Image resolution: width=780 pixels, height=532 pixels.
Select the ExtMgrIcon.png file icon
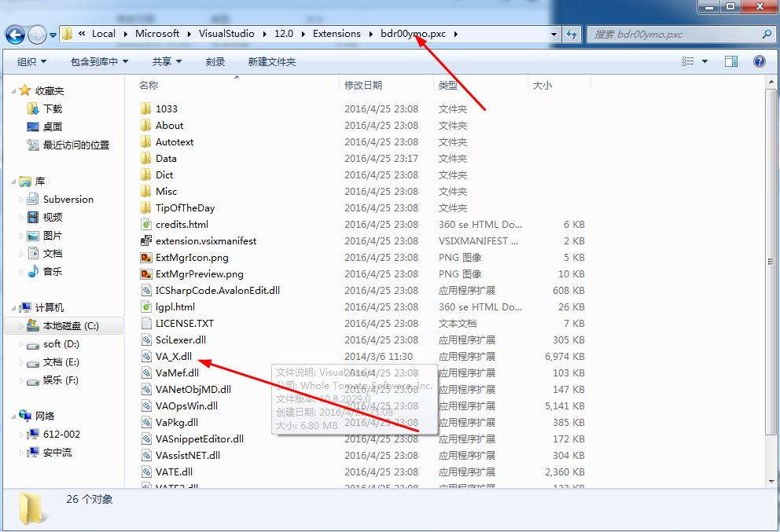pyautogui.click(x=145, y=258)
